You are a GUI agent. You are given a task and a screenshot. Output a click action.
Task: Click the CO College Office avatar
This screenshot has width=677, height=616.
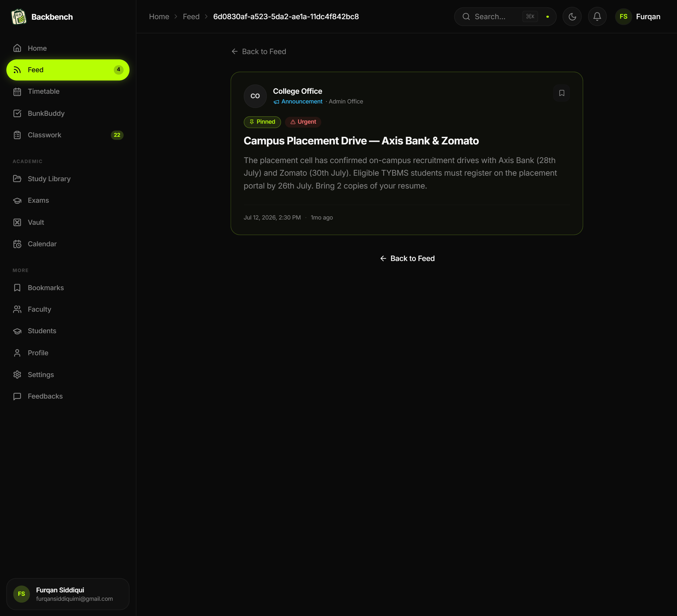255,96
